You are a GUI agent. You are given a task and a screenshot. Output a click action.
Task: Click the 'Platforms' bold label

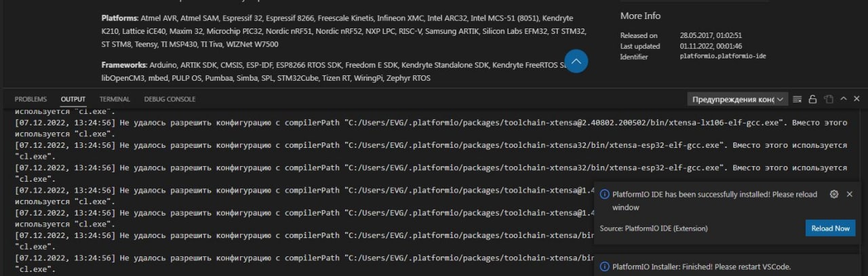coord(119,18)
